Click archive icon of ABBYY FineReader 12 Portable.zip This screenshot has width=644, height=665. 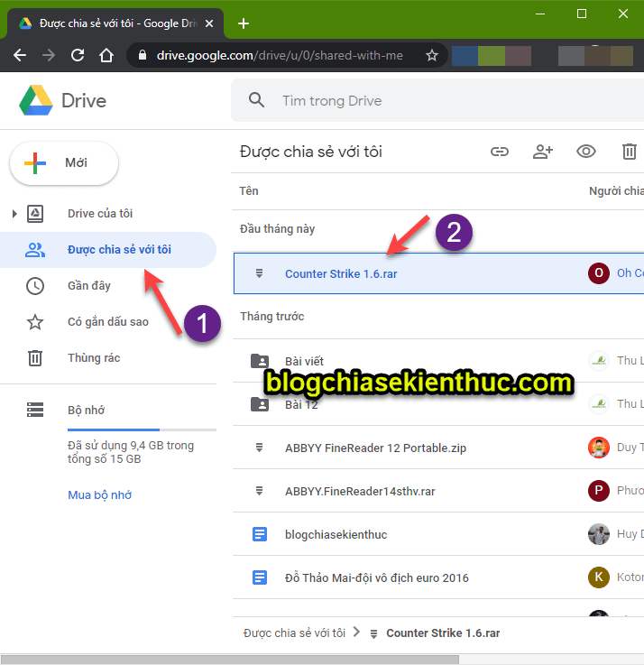click(x=259, y=448)
